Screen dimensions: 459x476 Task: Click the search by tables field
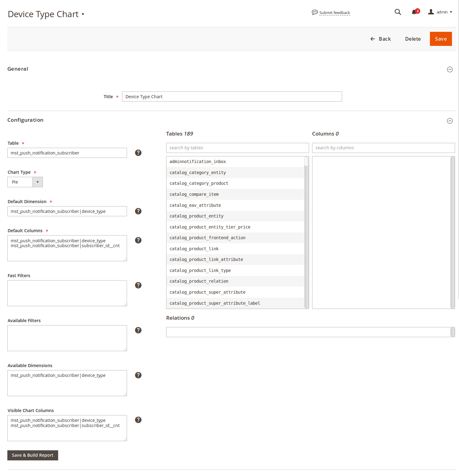click(237, 148)
